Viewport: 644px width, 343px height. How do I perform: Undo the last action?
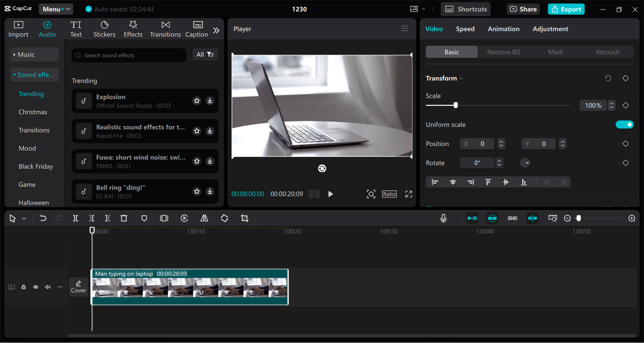point(43,218)
